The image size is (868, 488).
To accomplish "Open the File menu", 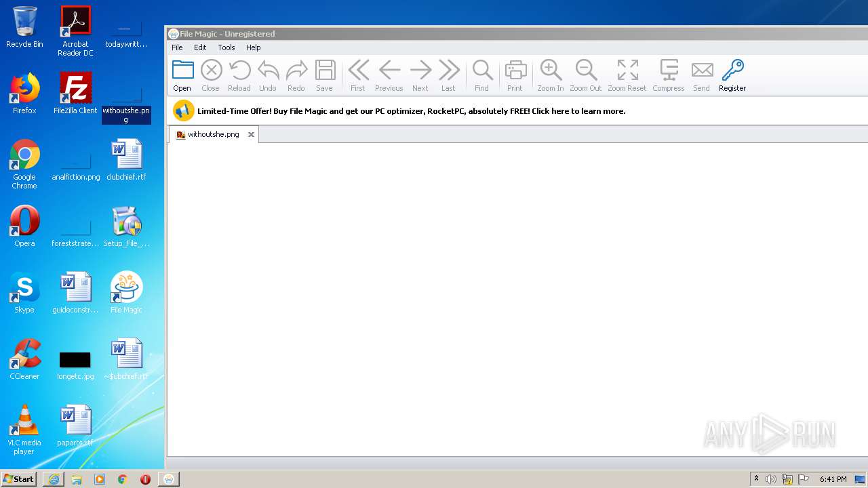I will click(x=177, y=47).
